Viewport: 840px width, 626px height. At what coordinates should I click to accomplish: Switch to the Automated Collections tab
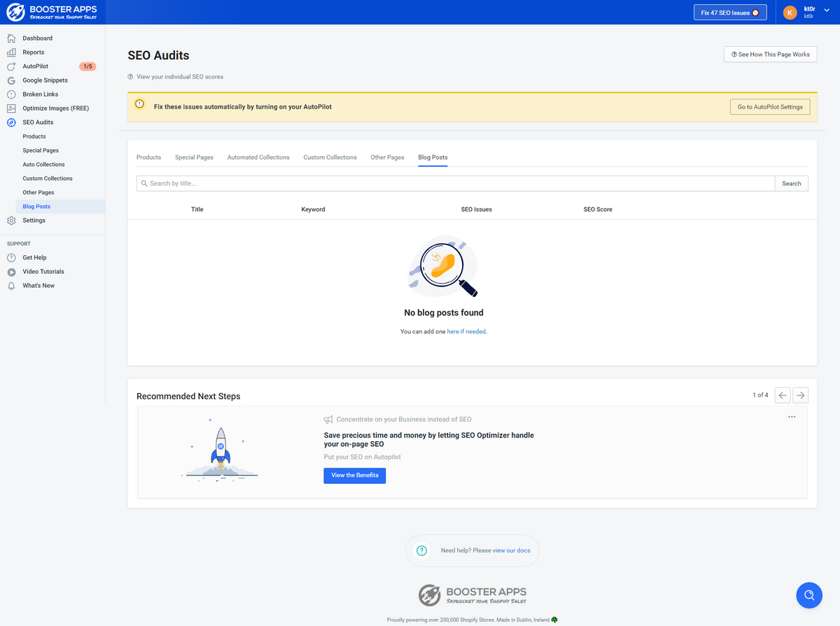258,158
